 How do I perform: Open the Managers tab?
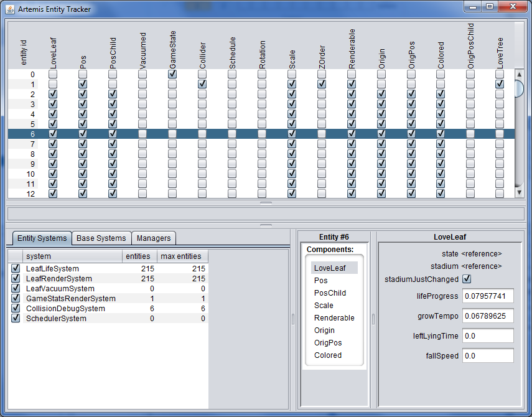tap(154, 238)
